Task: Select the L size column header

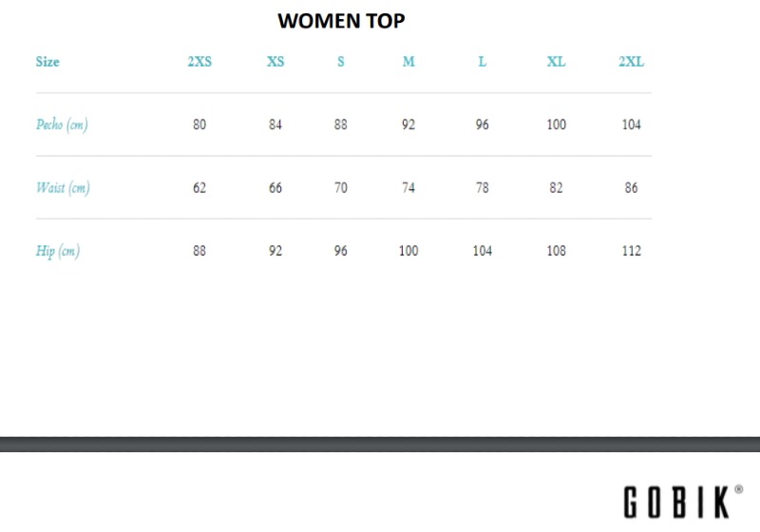Action: click(483, 62)
